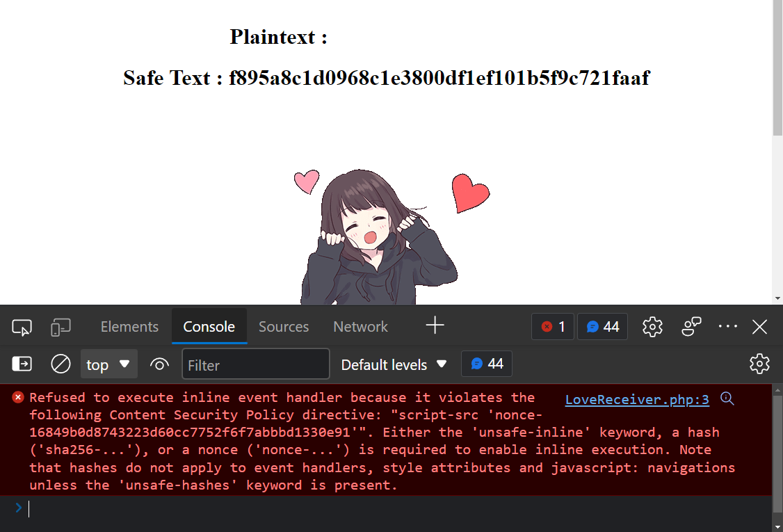Open DevTools settings gear
The width and height of the screenshot is (783, 532).
pos(652,326)
